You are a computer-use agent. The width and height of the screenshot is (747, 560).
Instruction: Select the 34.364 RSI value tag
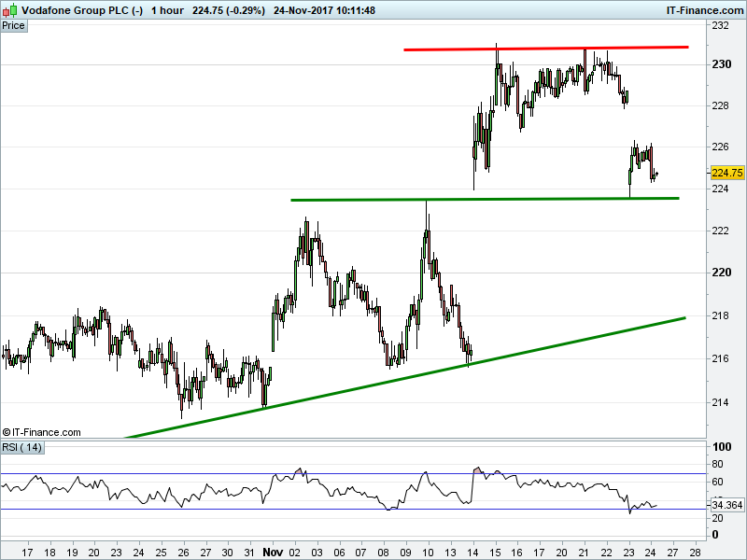pyautogui.click(x=727, y=505)
